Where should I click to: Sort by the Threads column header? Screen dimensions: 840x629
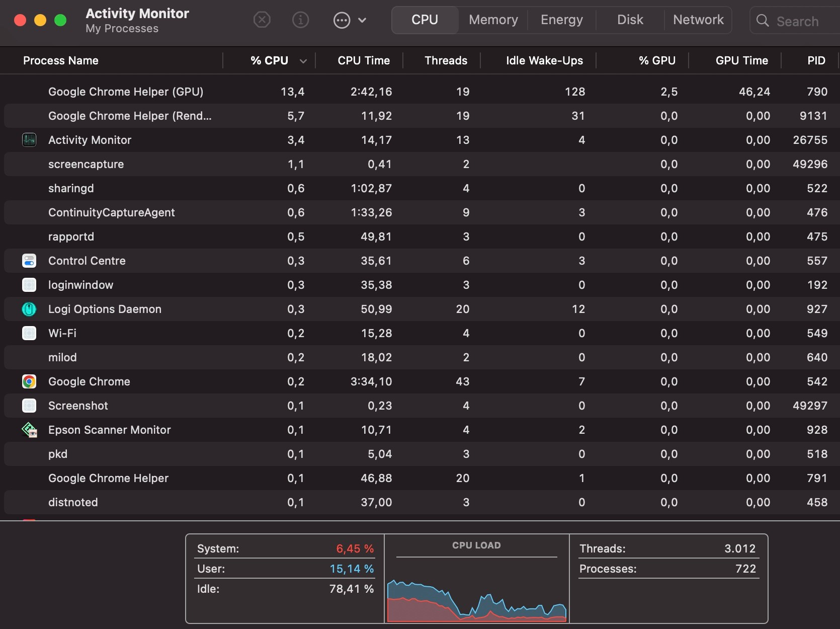446,61
